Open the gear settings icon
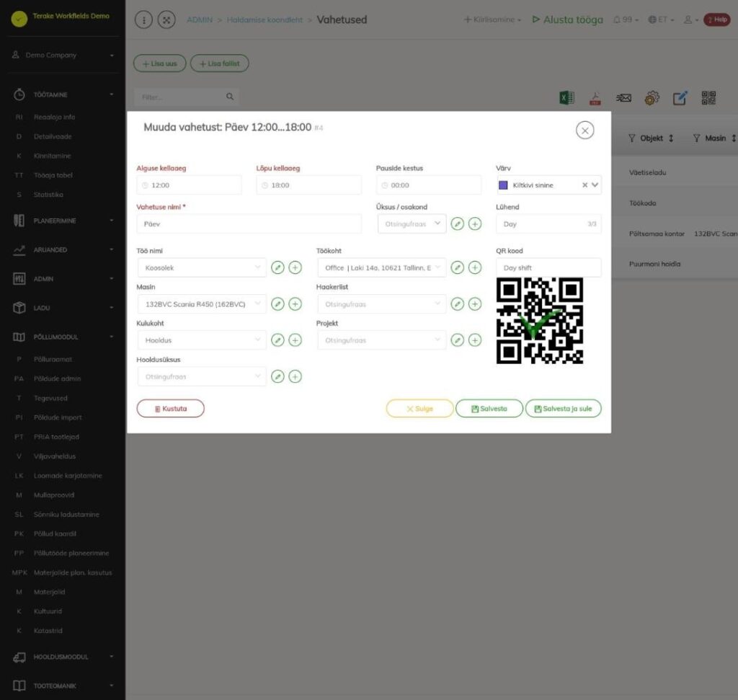 coord(652,98)
